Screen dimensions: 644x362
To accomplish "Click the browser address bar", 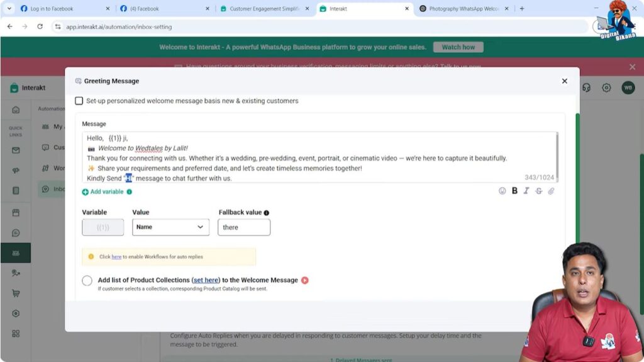I will click(x=320, y=26).
